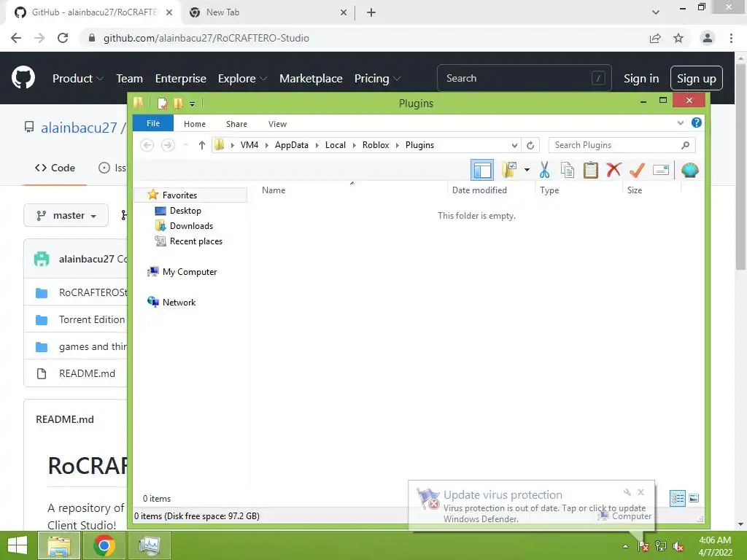Click File Explorer taskbar icon
This screenshot has height=560, width=747.
tap(58, 545)
